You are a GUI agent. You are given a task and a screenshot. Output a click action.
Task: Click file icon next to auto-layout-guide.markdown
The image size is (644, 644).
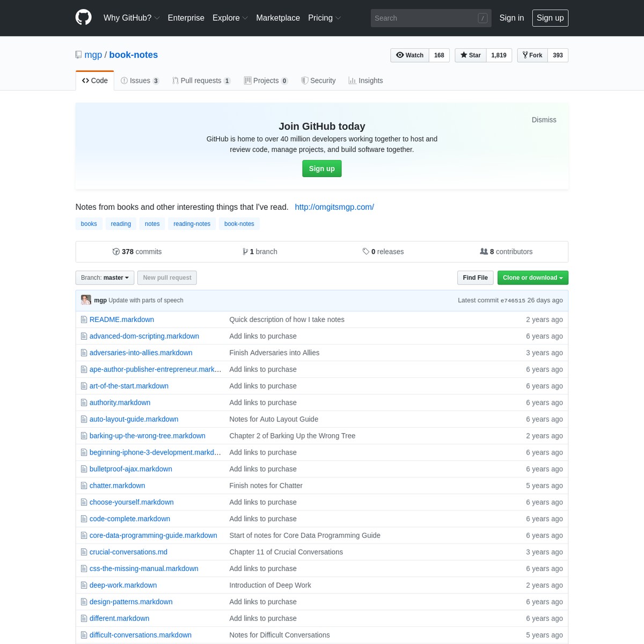tap(84, 419)
